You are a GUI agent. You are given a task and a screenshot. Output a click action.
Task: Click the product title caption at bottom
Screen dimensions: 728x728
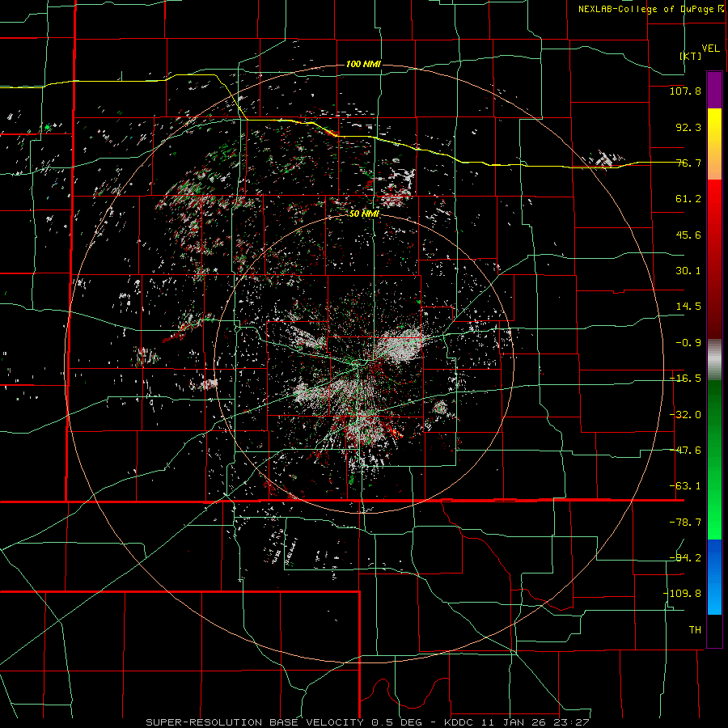pos(368,722)
